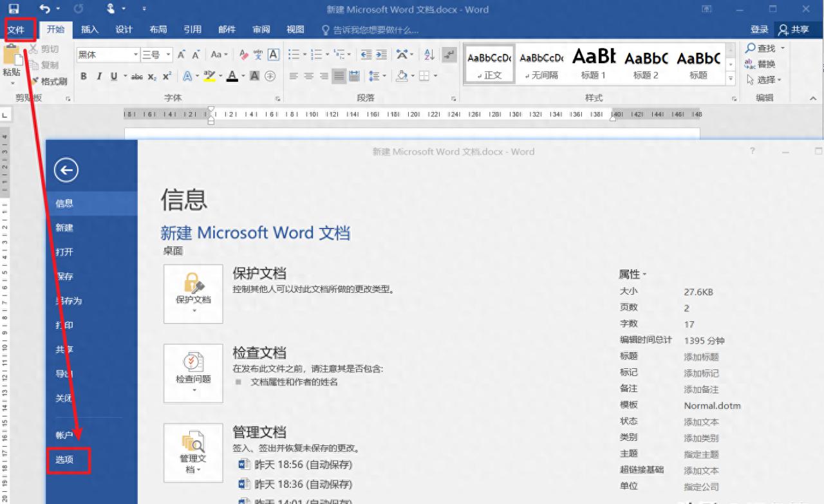Image resolution: width=824 pixels, height=504 pixels.
Task: Select the 标题 1 style thumbnail
Action: click(594, 64)
